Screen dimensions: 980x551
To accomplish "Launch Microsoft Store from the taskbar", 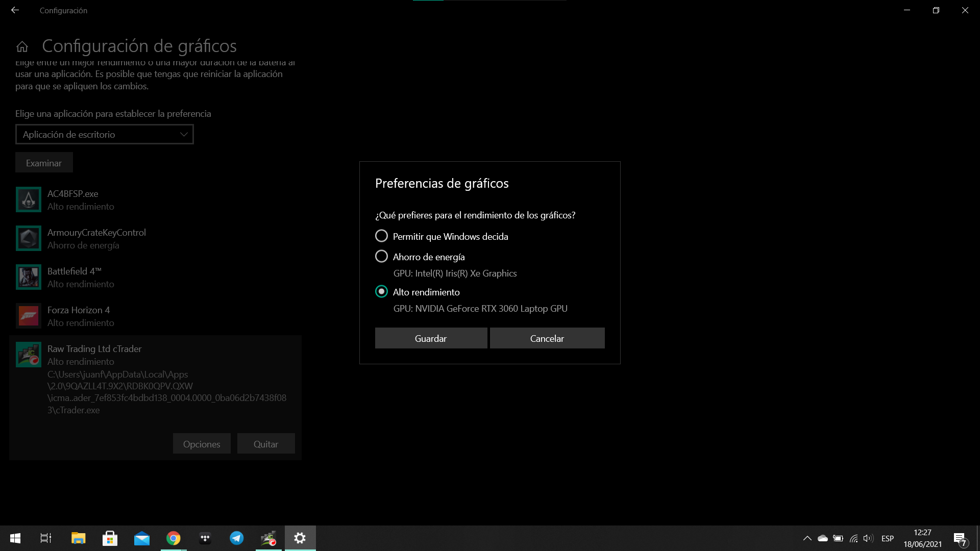I will [x=110, y=538].
